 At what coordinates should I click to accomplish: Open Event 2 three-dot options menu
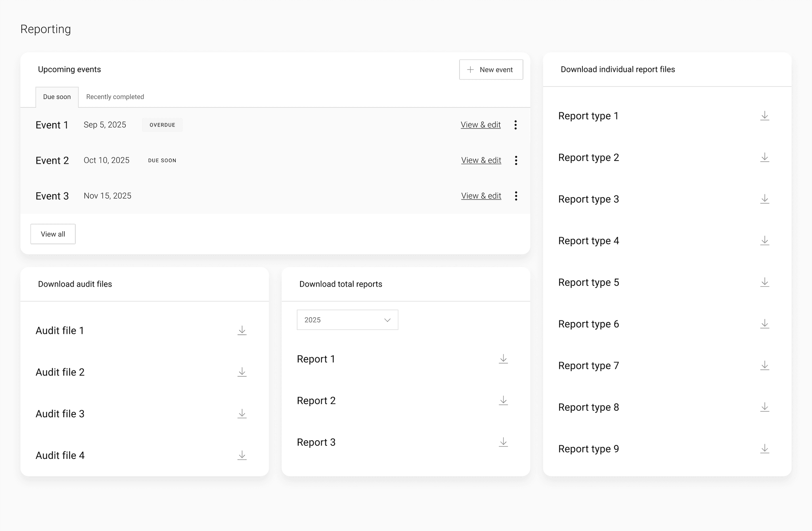[516, 160]
